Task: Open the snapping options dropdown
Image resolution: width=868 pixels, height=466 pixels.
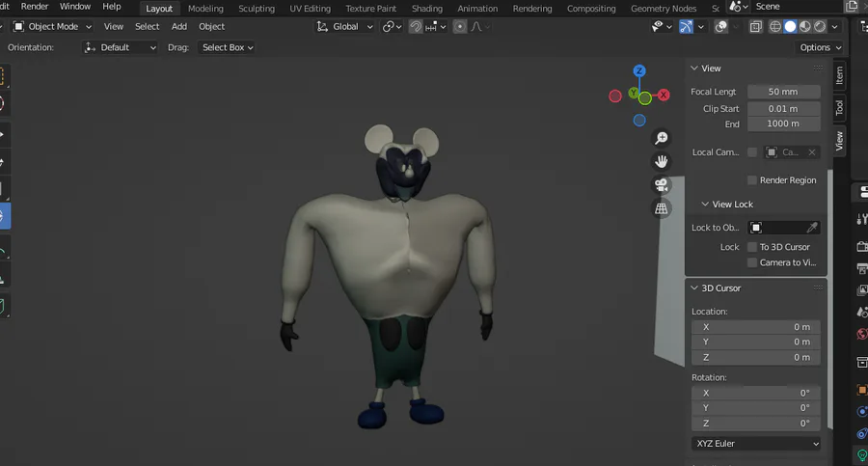Action: tap(435, 27)
